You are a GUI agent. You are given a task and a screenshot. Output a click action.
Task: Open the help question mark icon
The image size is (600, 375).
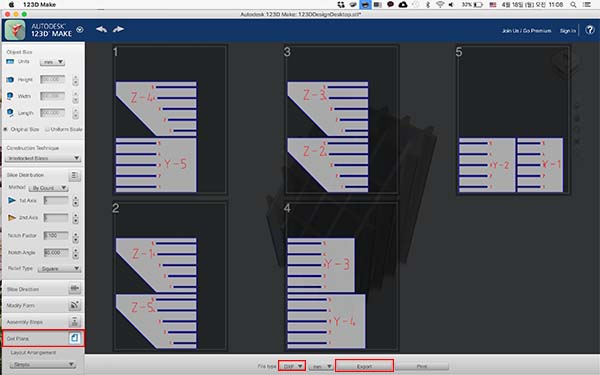(x=590, y=30)
